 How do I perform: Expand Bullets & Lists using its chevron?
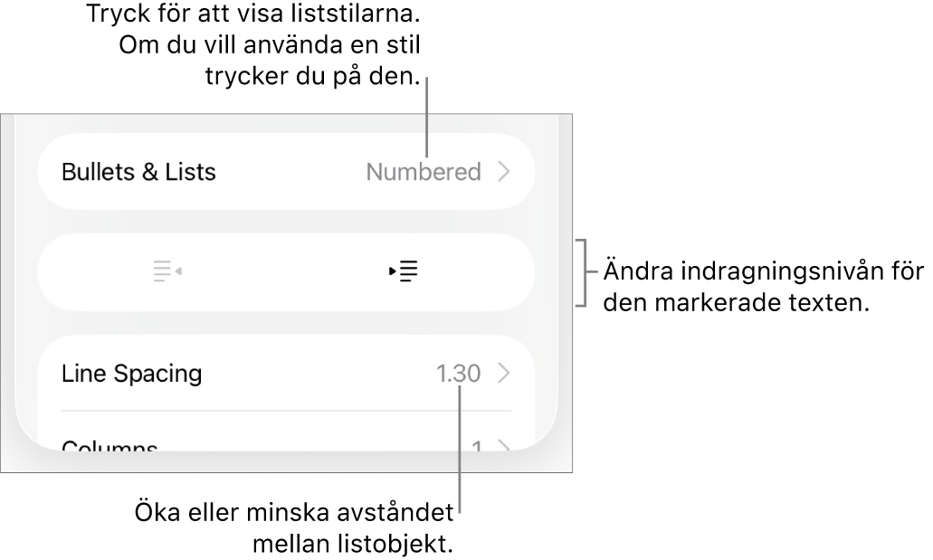point(505,172)
